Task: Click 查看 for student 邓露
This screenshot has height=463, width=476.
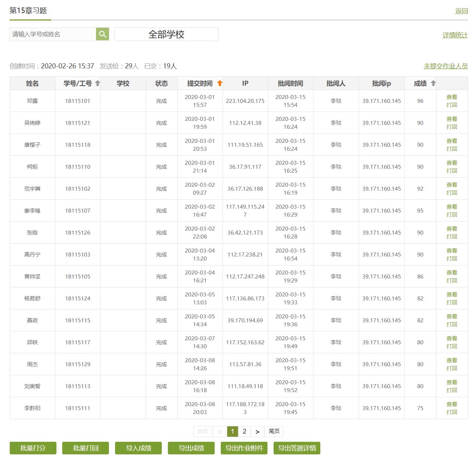Action: click(452, 97)
